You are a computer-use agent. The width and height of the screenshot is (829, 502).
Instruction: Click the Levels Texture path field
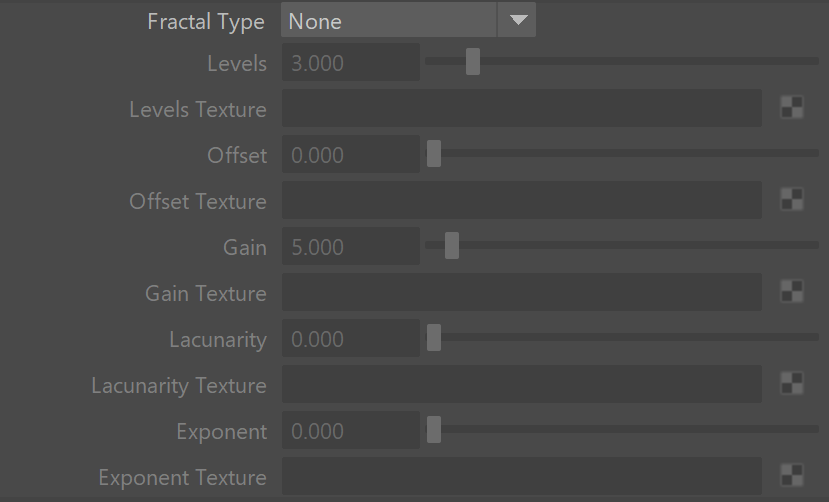[522, 108]
